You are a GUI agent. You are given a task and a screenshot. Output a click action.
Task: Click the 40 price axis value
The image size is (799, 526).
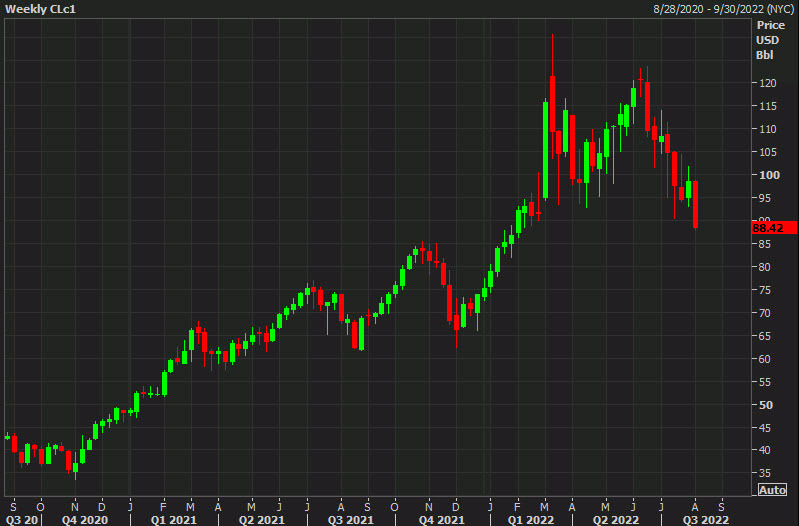point(765,450)
